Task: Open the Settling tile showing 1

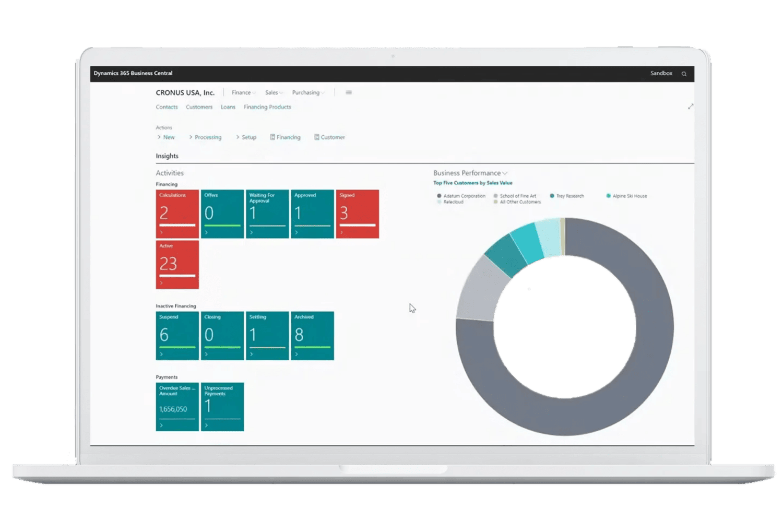Action: [267, 336]
